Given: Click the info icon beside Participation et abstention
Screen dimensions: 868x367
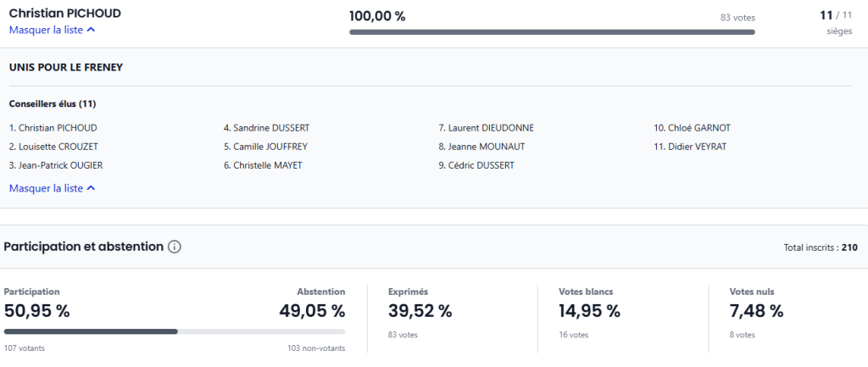Looking at the screenshot, I should coord(175,247).
